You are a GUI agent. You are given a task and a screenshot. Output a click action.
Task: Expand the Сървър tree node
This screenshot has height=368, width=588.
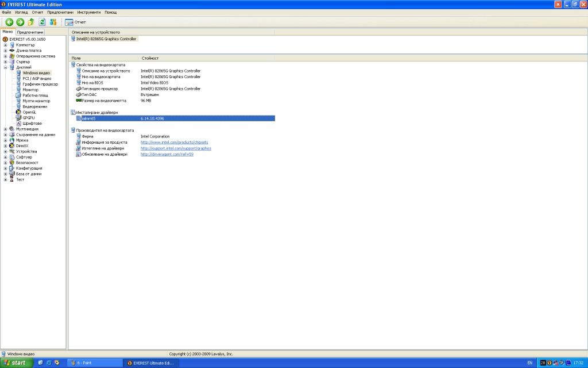[x=5, y=62]
